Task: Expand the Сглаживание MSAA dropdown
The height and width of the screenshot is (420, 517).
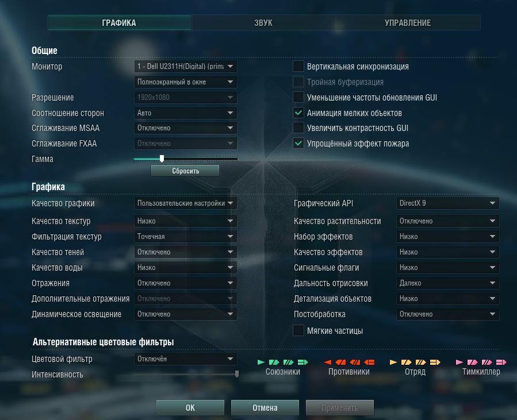Action: pyautogui.click(x=186, y=128)
